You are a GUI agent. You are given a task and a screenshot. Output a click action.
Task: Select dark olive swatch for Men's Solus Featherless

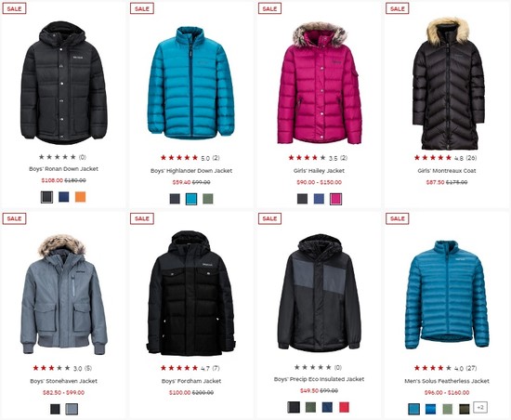[x=464, y=409]
